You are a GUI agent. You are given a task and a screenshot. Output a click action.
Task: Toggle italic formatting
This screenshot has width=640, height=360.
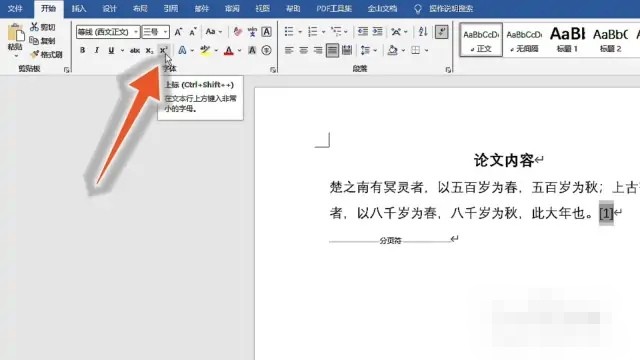click(x=97, y=50)
